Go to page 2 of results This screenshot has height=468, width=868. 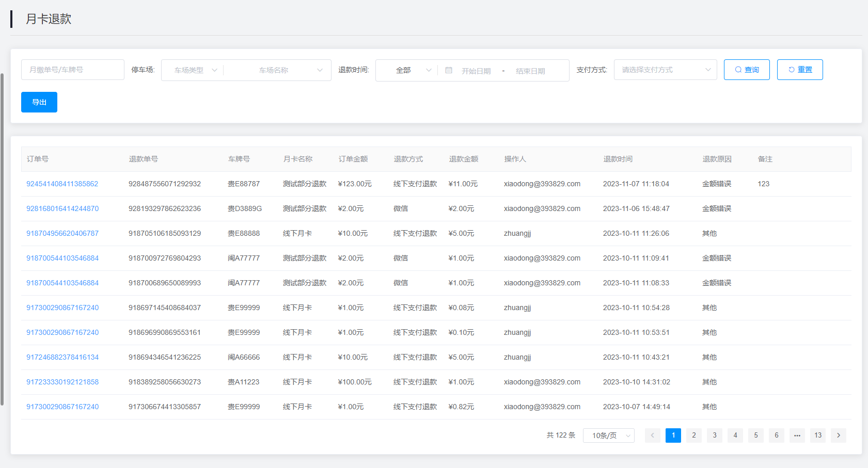click(693, 435)
